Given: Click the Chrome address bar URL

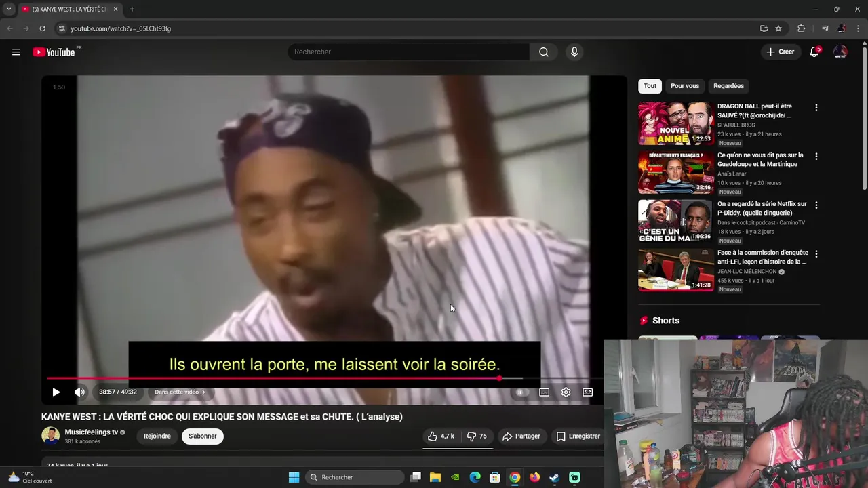Looking at the screenshot, I should [121, 28].
